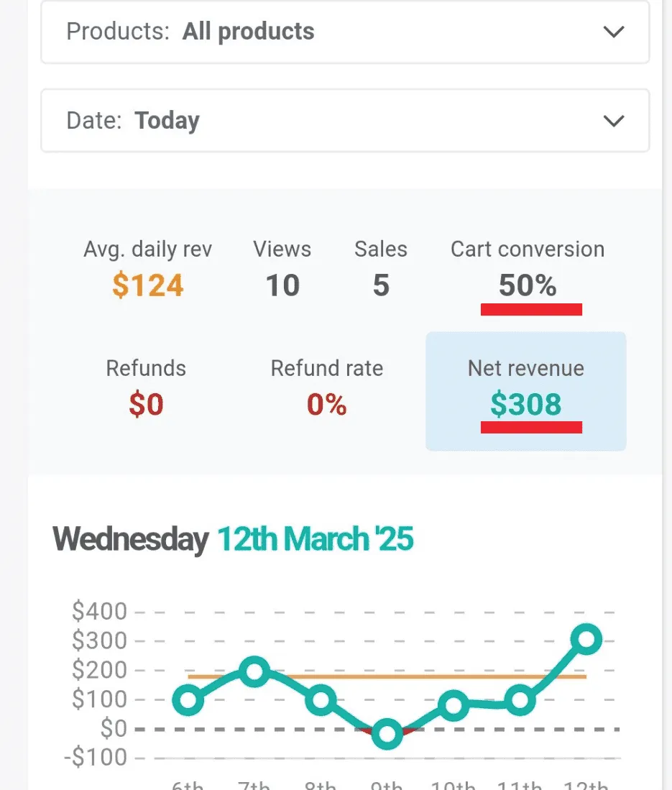Click the negative 9th data point
Viewport: 672px width, 790px height.
[x=387, y=734]
